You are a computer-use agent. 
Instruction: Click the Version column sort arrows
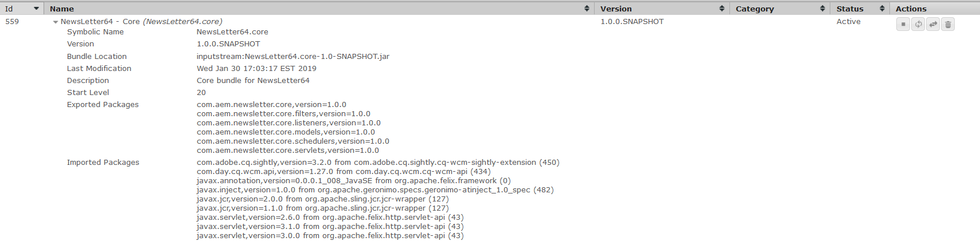(x=721, y=9)
